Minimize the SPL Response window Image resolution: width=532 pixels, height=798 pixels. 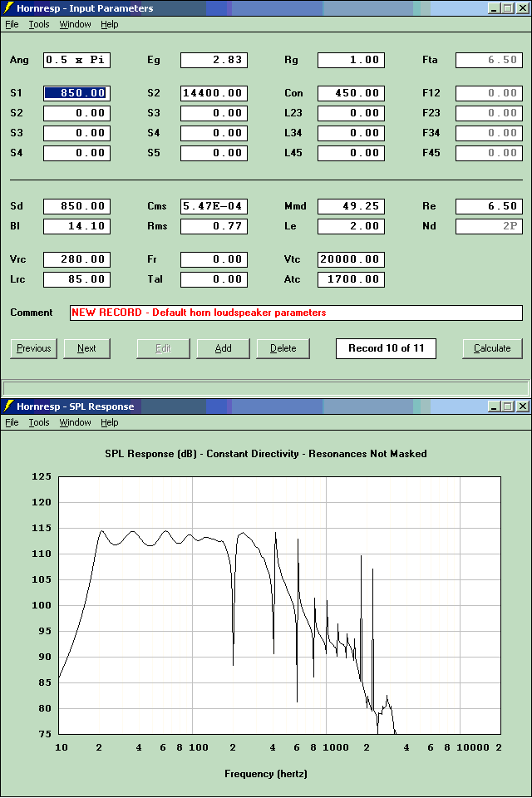tap(494, 406)
